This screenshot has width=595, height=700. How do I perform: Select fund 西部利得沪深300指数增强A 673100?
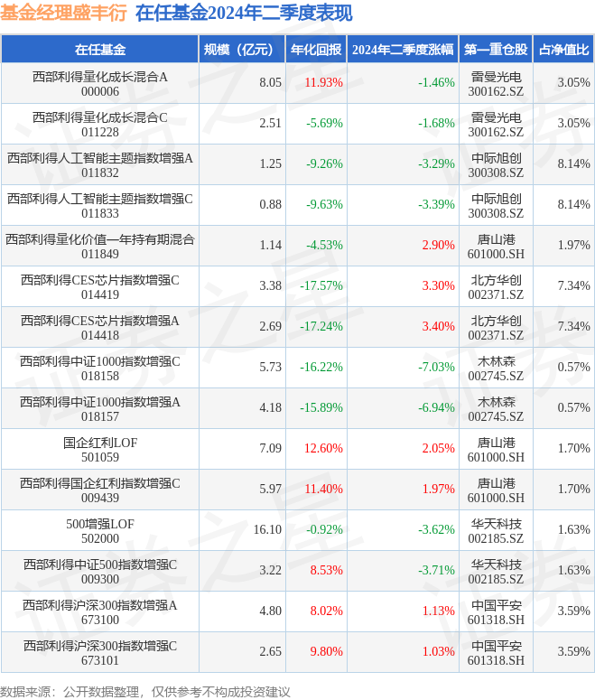click(x=100, y=612)
